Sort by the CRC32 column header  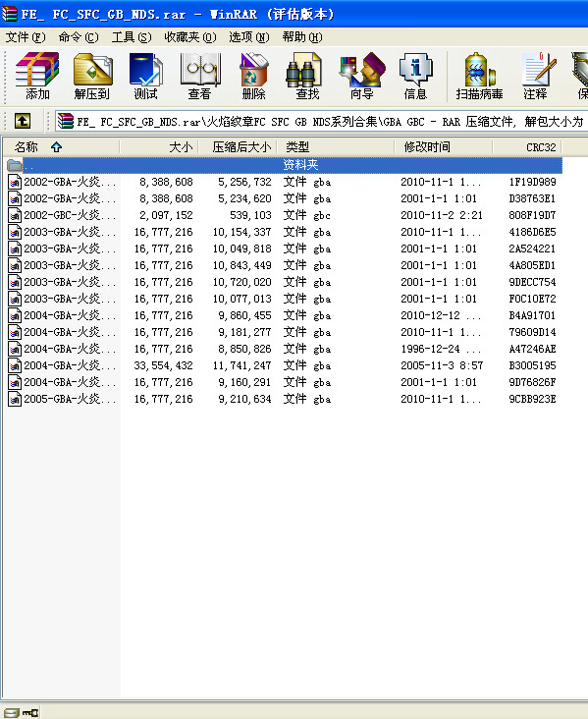pyautogui.click(x=527, y=147)
